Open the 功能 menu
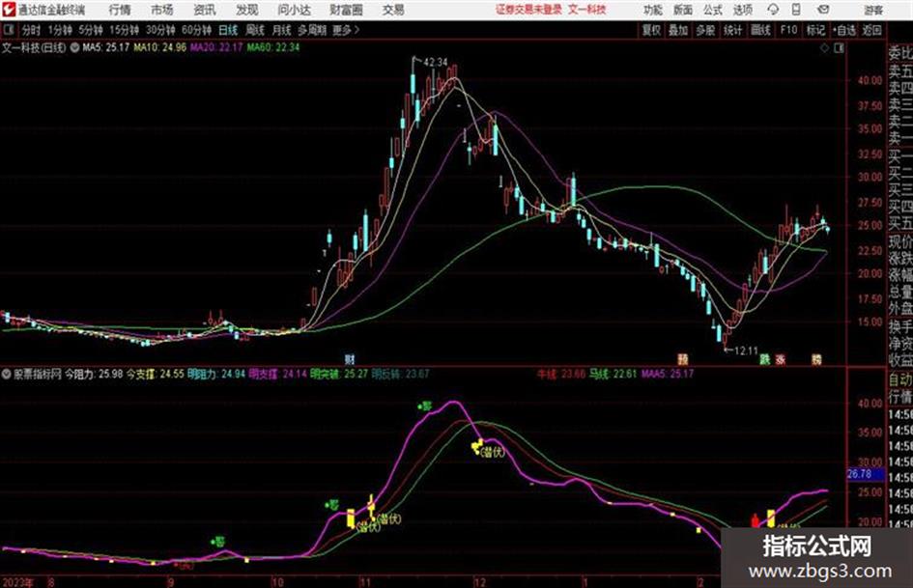 pyautogui.click(x=653, y=10)
